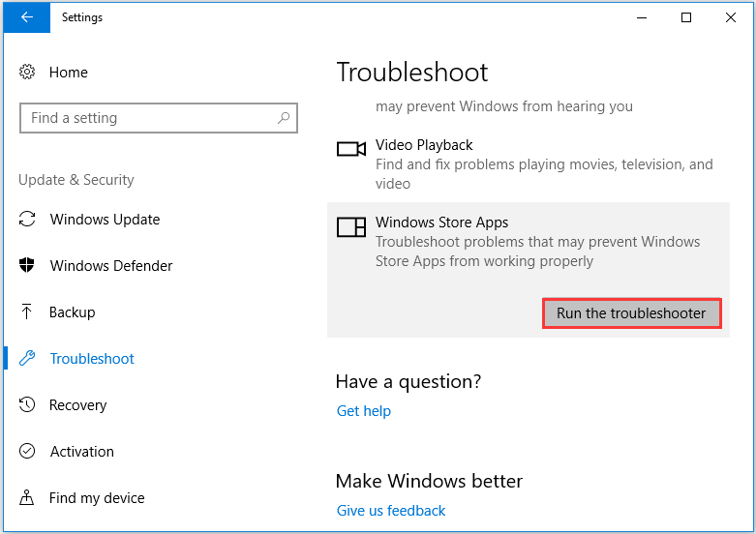
Task: Click the Troubleshoot wrench icon
Action: (x=27, y=358)
